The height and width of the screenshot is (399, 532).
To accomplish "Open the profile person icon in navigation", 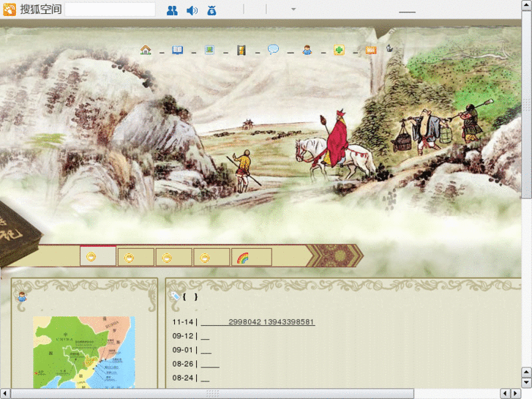I will coord(307,50).
